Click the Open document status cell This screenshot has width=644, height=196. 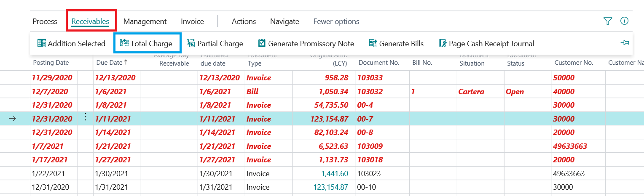point(515,92)
